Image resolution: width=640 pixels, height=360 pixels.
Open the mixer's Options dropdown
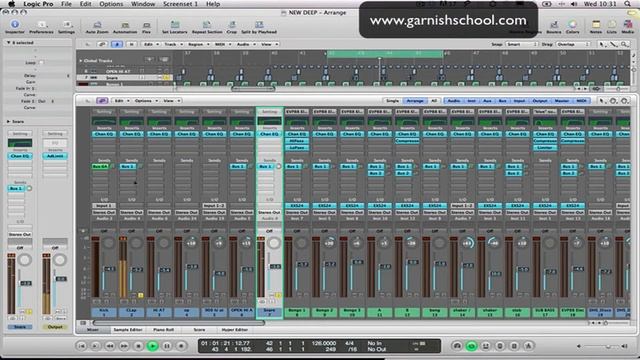pos(146,101)
